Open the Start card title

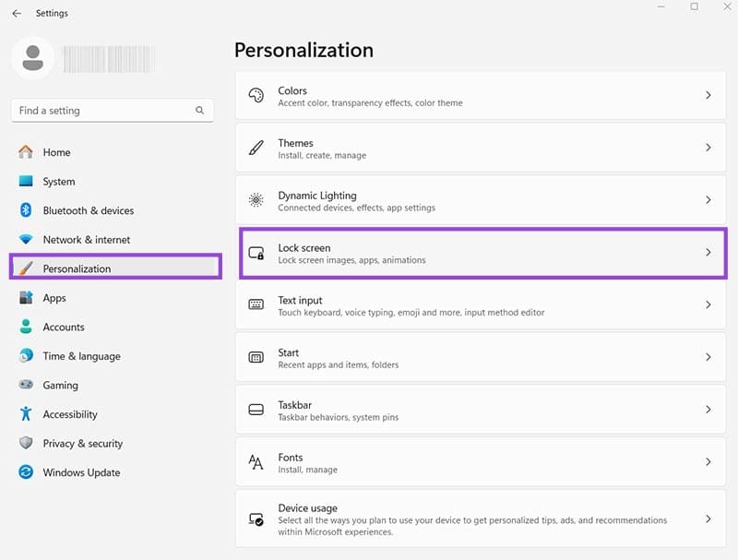pos(288,352)
